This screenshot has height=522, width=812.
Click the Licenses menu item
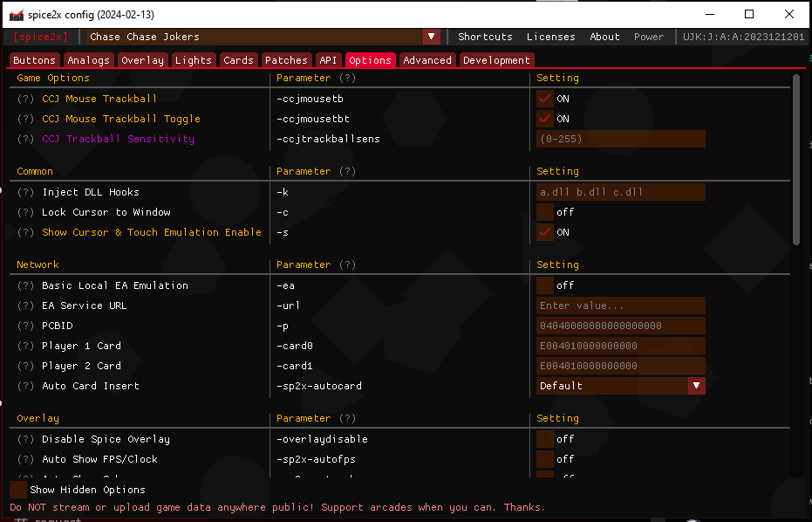[x=550, y=37]
